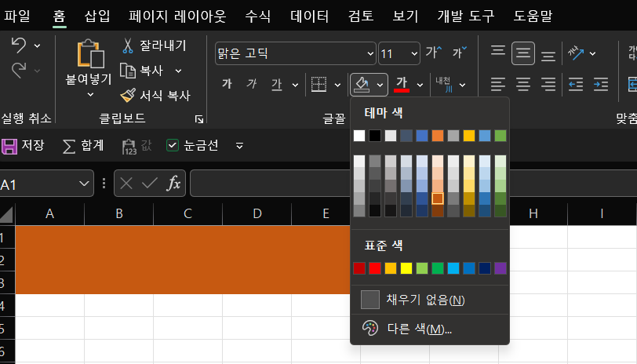Switch to the 삽입 (Insert) tab
The height and width of the screenshot is (364, 637).
point(97,16)
